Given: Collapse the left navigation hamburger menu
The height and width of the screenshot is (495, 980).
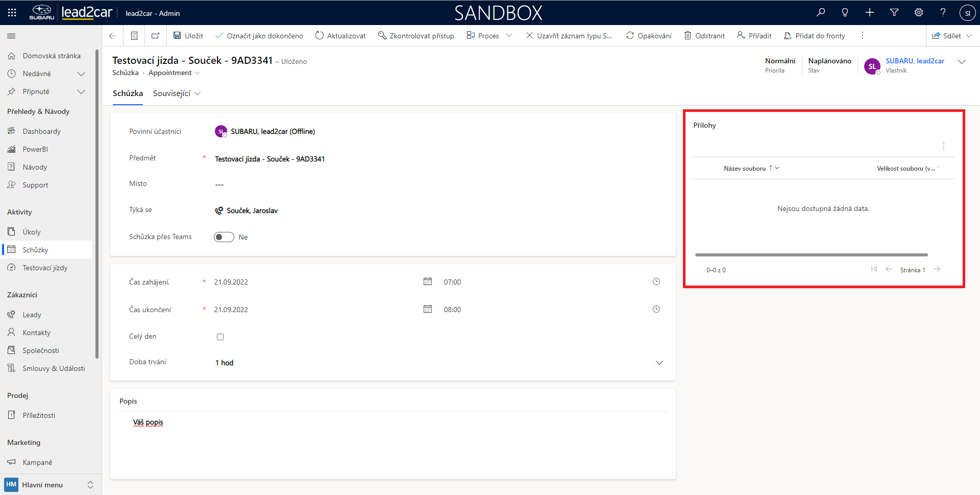Looking at the screenshot, I should tap(11, 36).
